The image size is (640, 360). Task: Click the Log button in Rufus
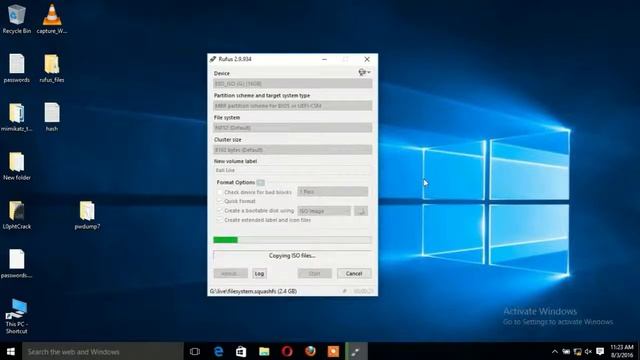[x=259, y=273]
